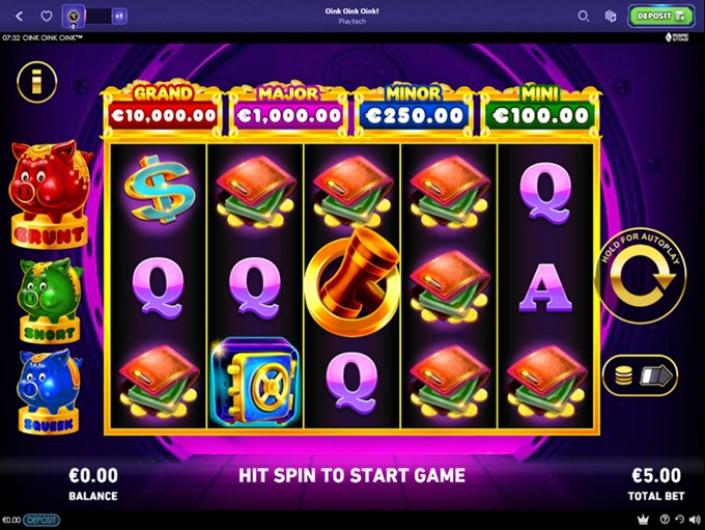
Task: Open the game info button
Action: click(x=37, y=82)
